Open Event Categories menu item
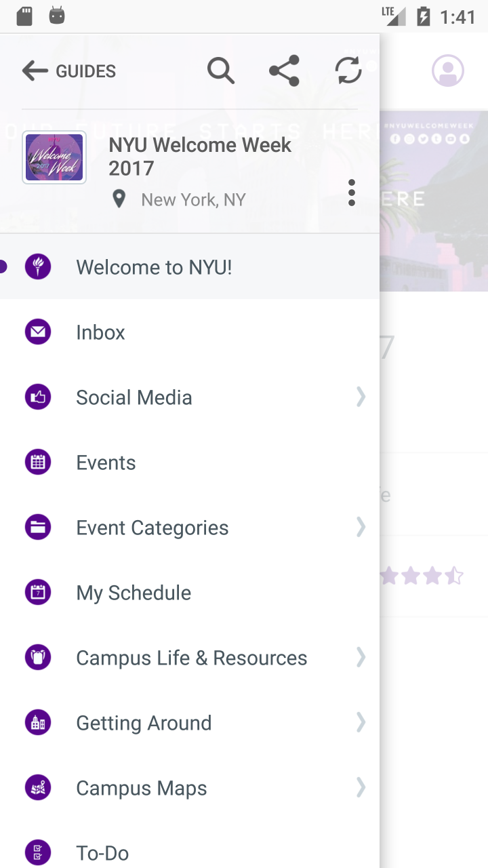 click(190, 527)
